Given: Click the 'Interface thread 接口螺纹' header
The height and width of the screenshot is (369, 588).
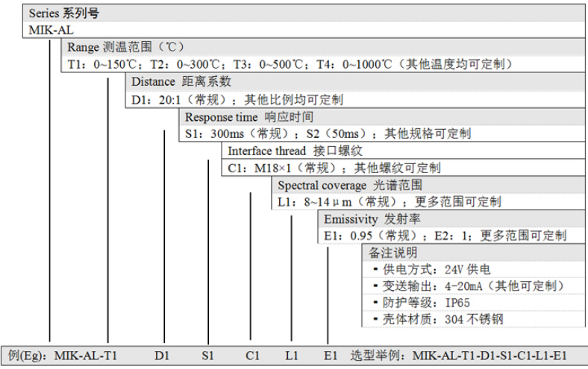Looking at the screenshot, I should [295, 151].
